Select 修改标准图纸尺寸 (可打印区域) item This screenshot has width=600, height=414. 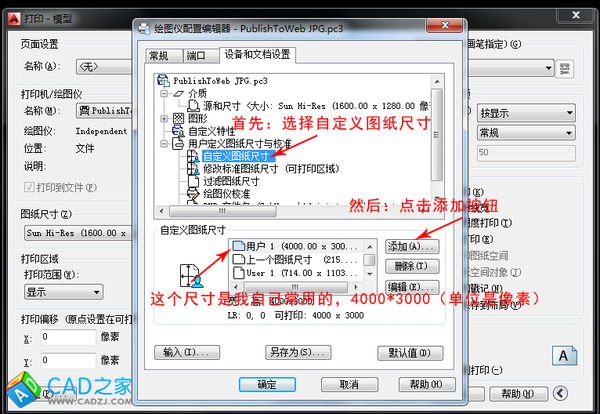[x=271, y=169]
